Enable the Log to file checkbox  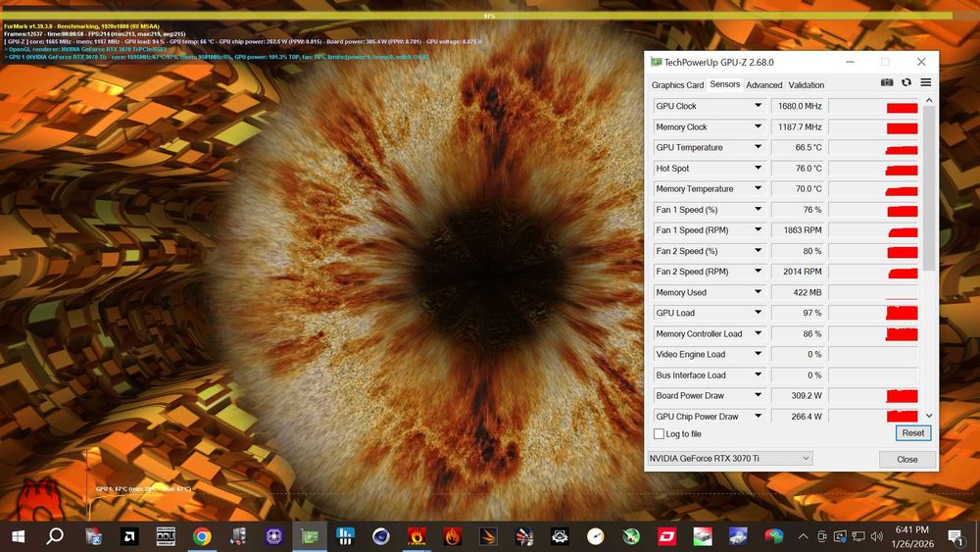coord(659,433)
